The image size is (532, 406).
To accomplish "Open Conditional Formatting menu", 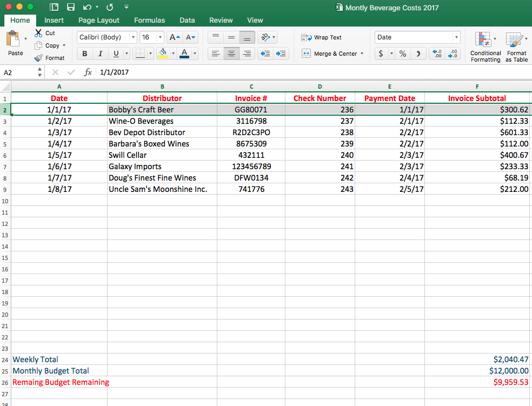I will [x=486, y=47].
